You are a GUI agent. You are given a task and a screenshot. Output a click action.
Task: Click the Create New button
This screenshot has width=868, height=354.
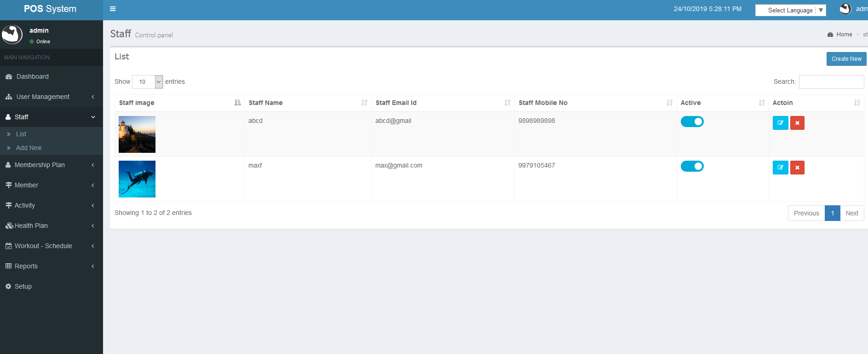pyautogui.click(x=846, y=59)
